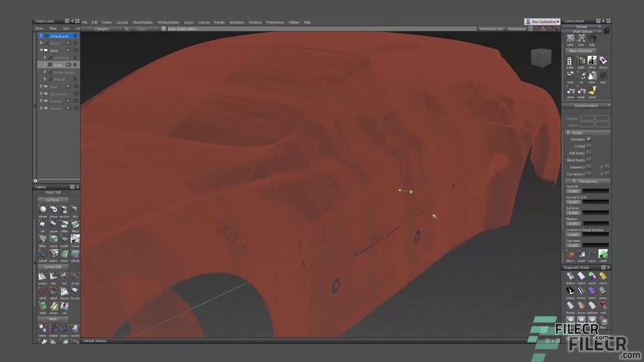Select the trim tool in Surface Edit

coord(54,276)
